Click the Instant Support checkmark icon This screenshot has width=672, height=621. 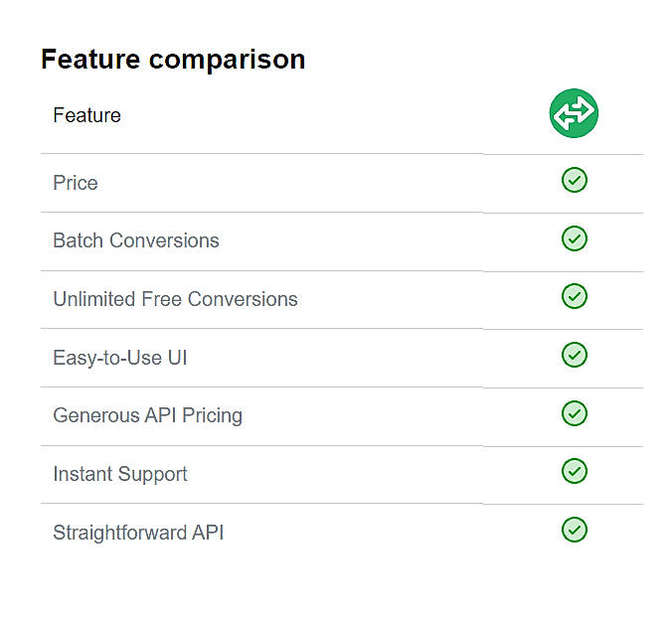click(x=575, y=471)
